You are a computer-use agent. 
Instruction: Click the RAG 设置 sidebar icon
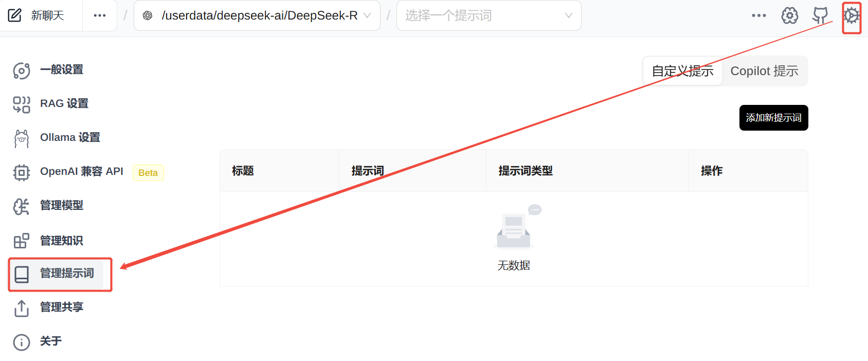click(x=22, y=104)
